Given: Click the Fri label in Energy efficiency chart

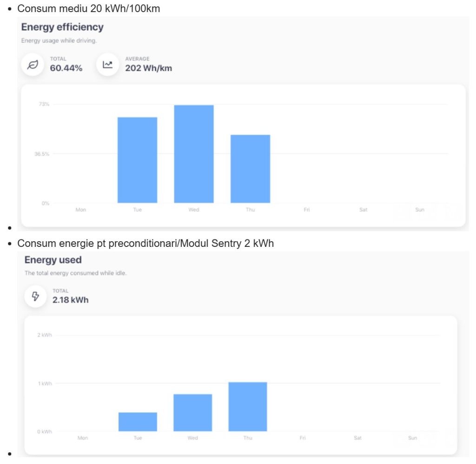Looking at the screenshot, I should pos(307,210).
